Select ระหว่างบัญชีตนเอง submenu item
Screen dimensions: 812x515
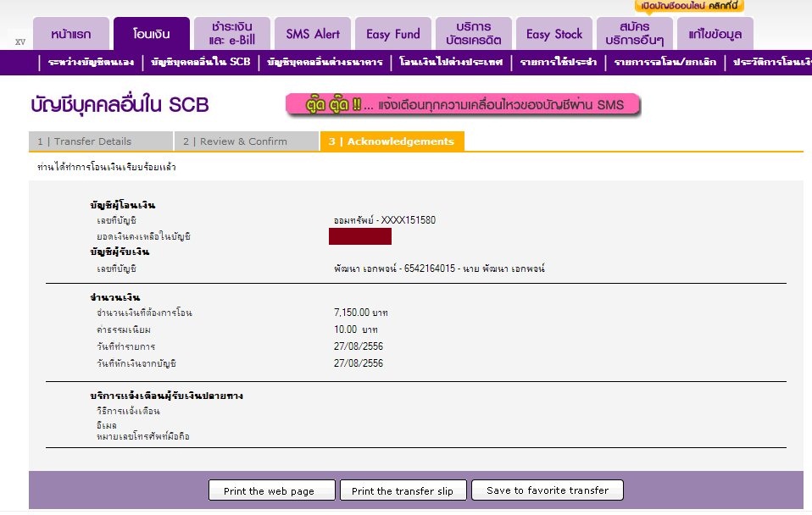(92, 63)
